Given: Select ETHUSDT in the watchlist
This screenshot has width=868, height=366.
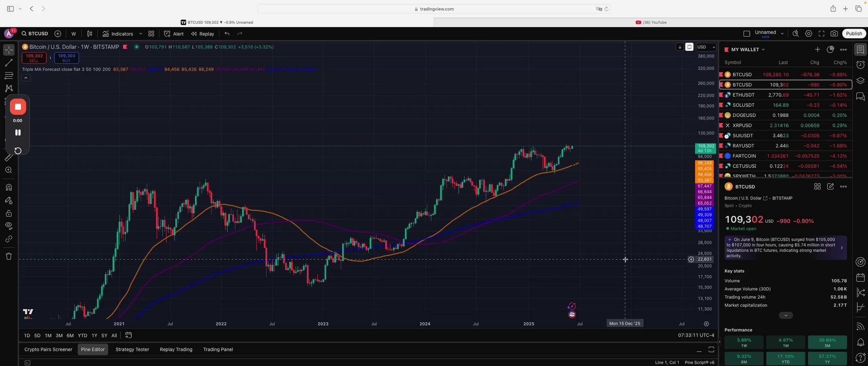Looking at the screenshot, I should [x=785, y=95].
